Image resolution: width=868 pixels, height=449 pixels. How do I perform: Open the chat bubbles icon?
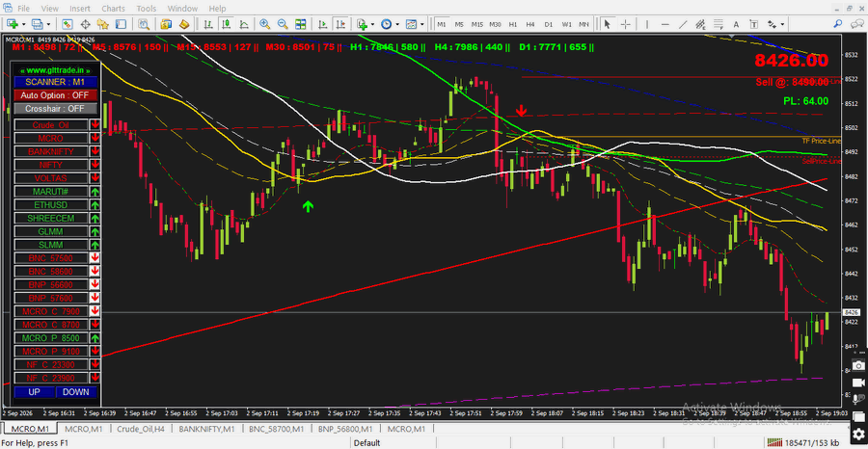click(855, 24)
